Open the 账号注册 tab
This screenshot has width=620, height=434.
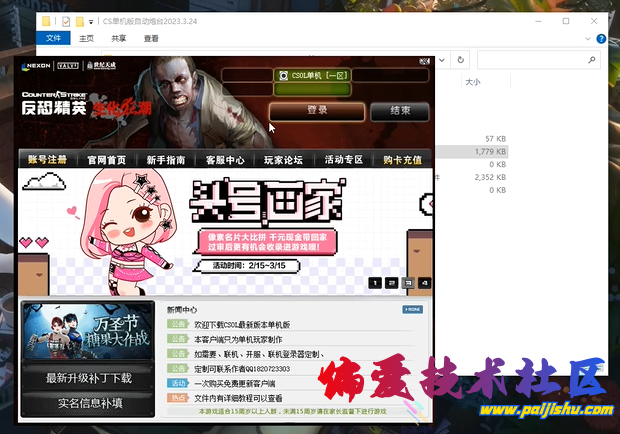(47, 160)
